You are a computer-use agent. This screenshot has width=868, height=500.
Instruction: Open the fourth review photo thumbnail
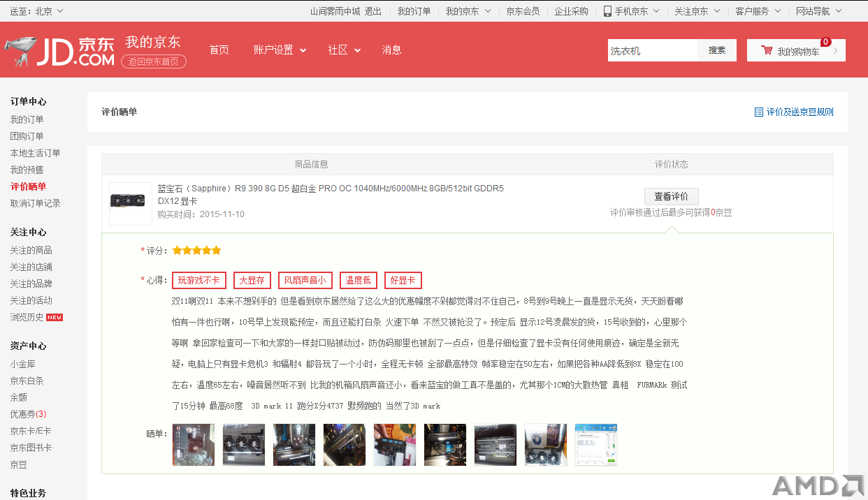pos(345,445)
